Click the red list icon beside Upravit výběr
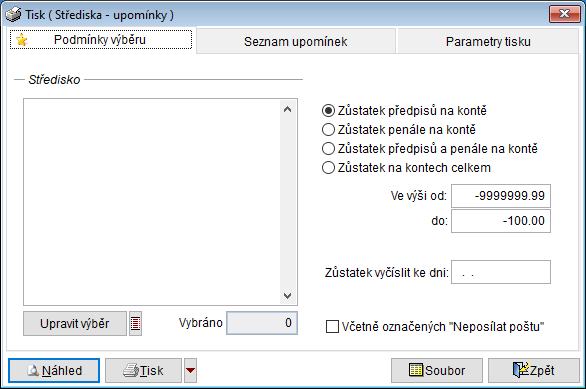The width and height of the screenshot is (586, 389). tap(135, 323)
